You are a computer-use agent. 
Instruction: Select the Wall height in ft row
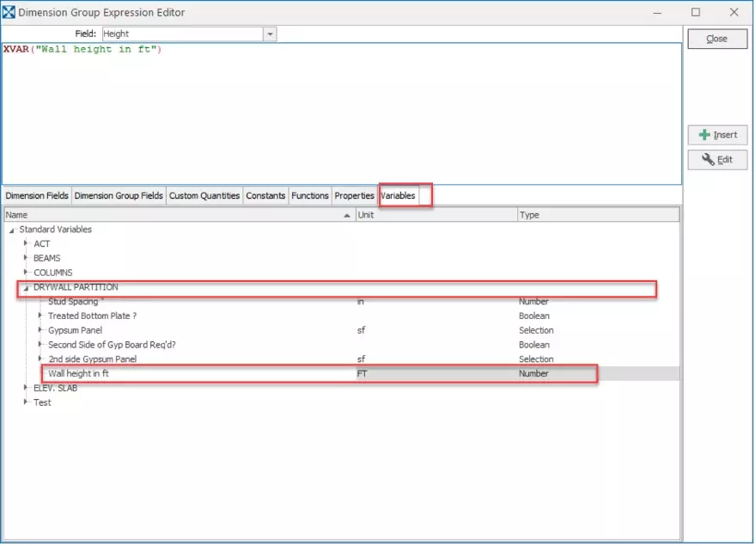pos(342,374)
